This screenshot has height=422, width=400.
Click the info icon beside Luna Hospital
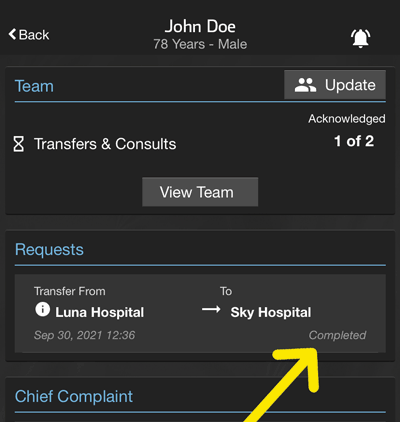coord(43,310)
